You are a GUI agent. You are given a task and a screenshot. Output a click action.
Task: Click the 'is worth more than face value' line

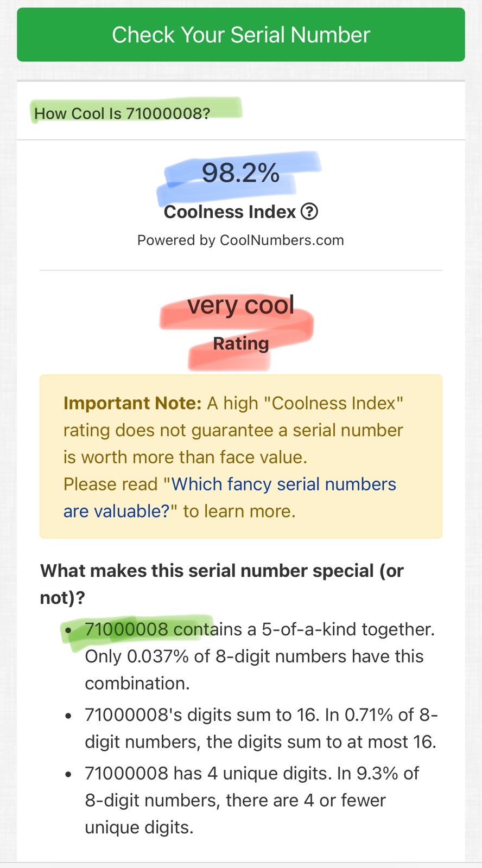tap(185, 457)
